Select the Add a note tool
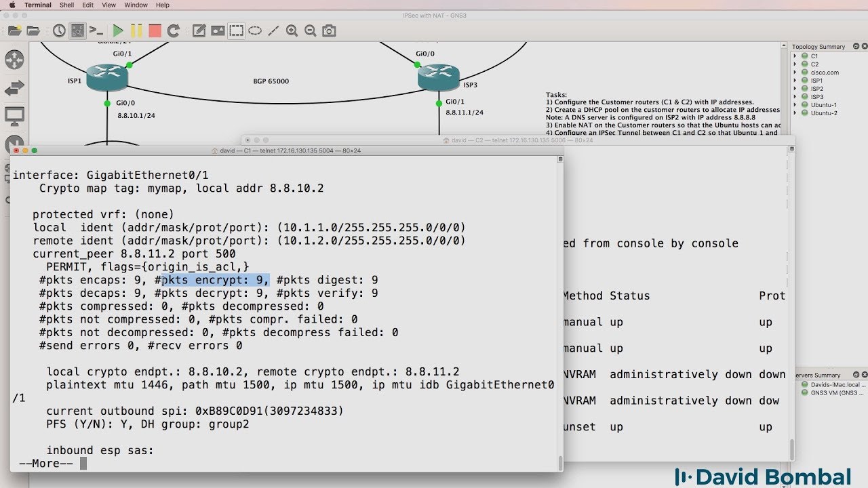This screenshot has height=488, width=868. [199, 30]
